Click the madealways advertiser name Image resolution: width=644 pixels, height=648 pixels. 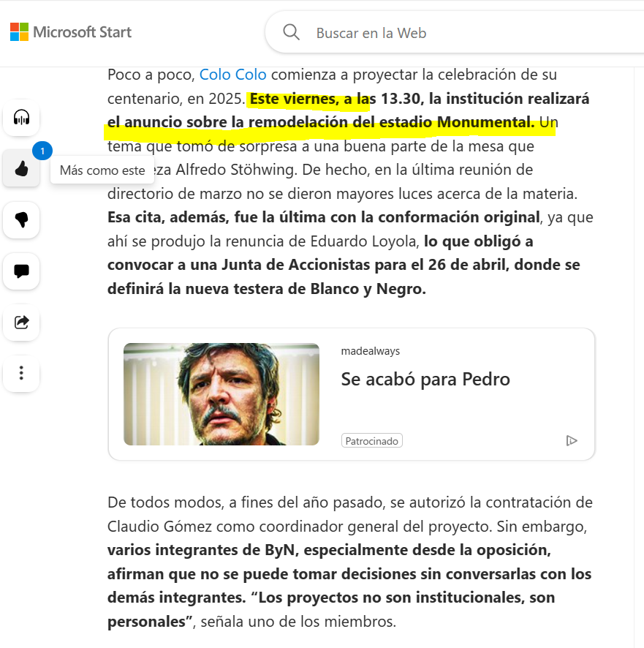point(371,351)
